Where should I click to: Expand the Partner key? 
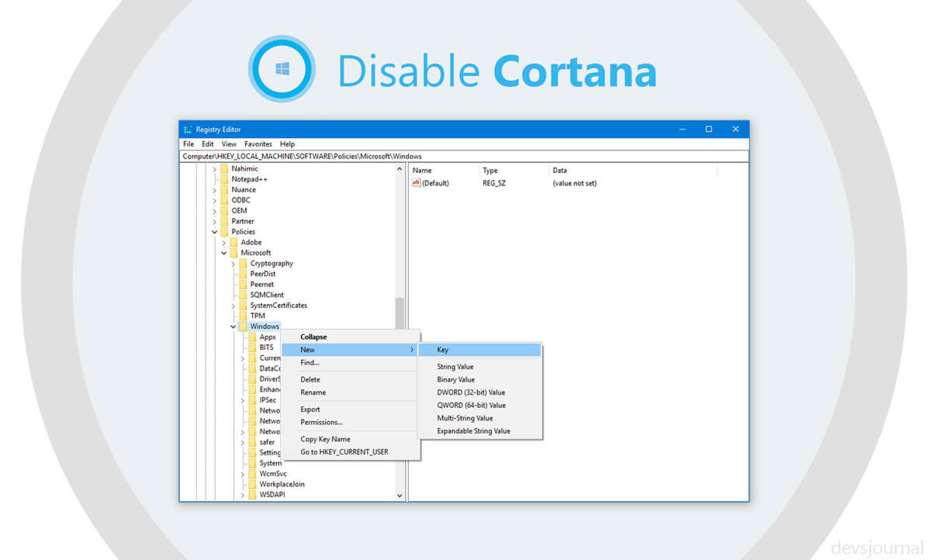215,221
